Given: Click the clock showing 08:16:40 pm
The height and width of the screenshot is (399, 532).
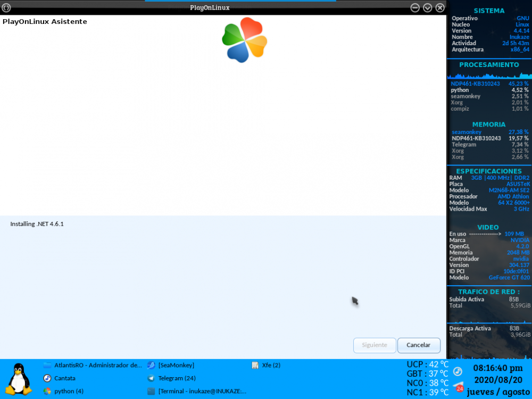Looking at the screenshot, I should click(x=497, y=368).
